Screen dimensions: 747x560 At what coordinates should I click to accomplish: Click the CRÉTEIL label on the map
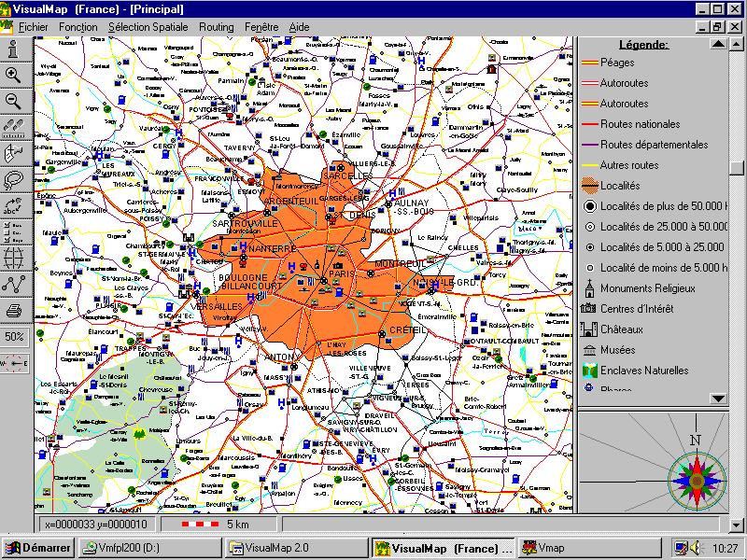[x=408, y=329]
